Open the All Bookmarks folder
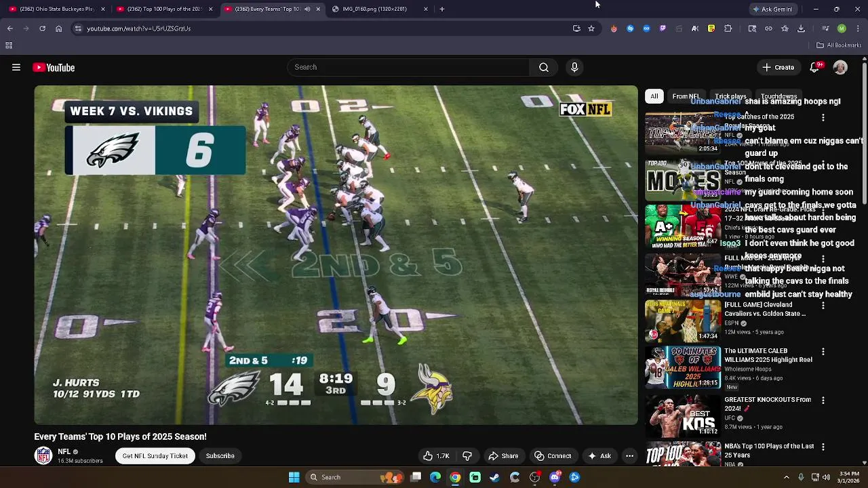This screenshot has width=868, height=488. [839, 45]
